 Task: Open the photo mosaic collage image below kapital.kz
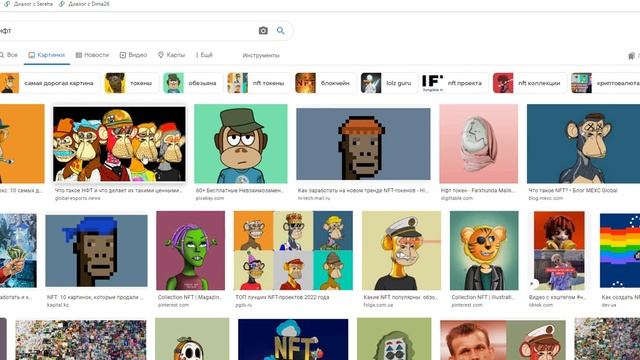click(x=80, y=340)
